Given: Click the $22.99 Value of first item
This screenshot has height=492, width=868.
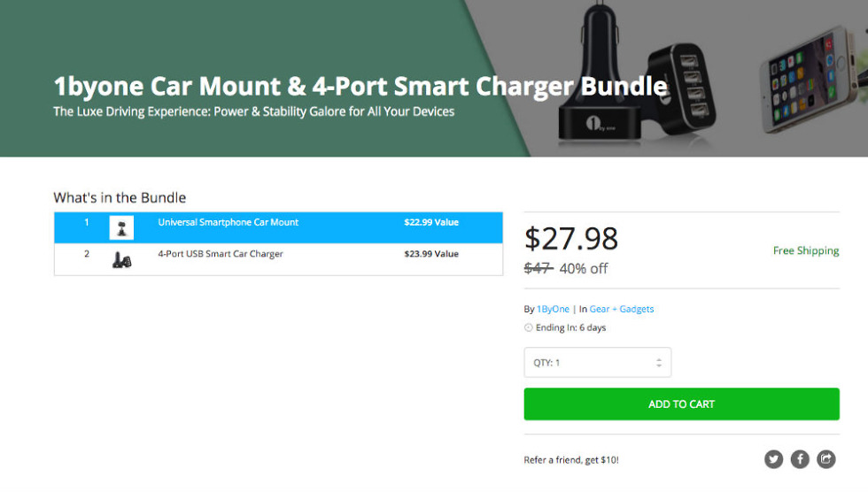Looking at the screenshot, I should [x=431, y=223].
